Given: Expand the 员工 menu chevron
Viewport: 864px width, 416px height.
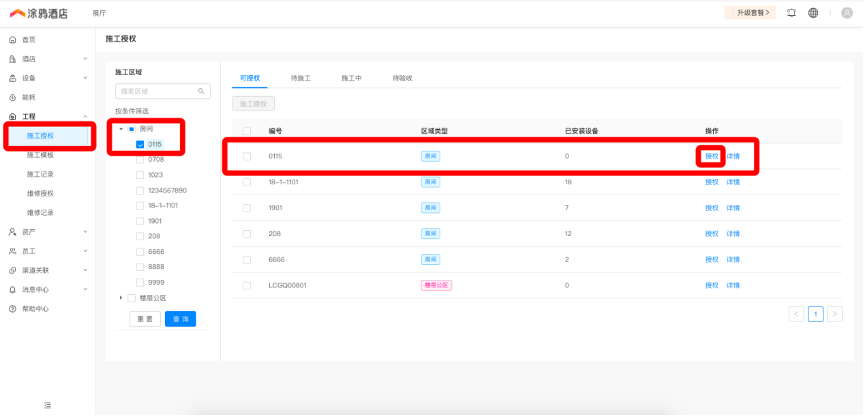Looking at the screenshot, I should coord(85,251).
